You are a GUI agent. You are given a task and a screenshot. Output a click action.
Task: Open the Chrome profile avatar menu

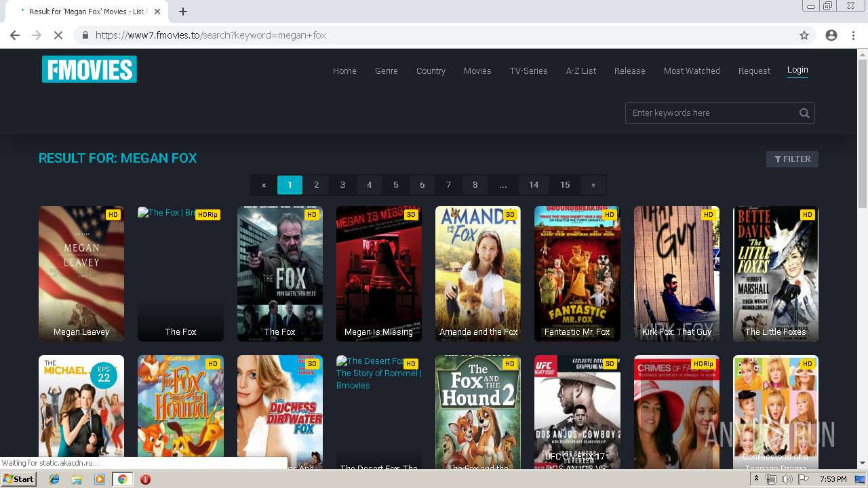pos(831,35)
